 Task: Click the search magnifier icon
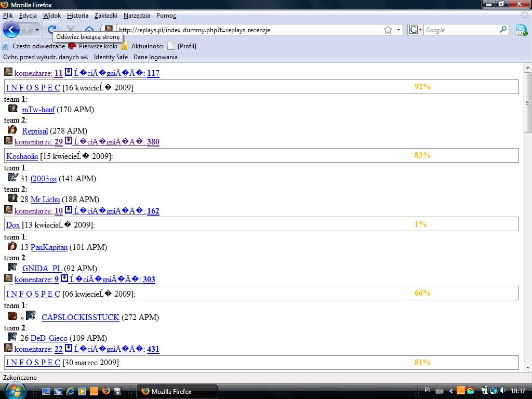click(503, 30)
